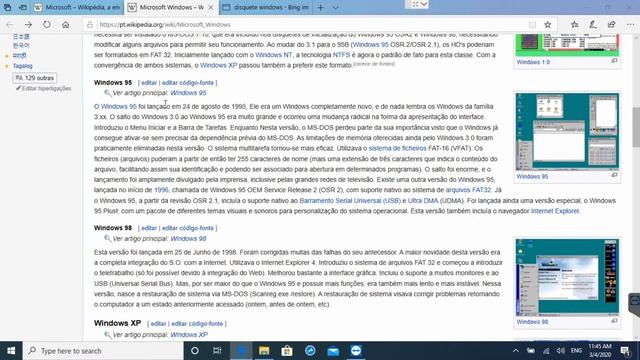Viewport: 640px width, 360px height.
Task: Follow the Internet Explorer link
Action: [x=555, y=211]
